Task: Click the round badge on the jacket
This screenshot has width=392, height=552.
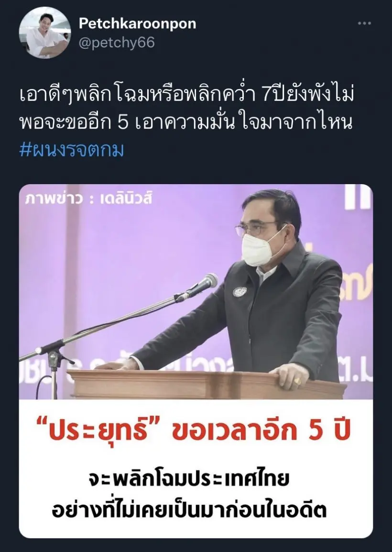Action: [x=240, y=292]
